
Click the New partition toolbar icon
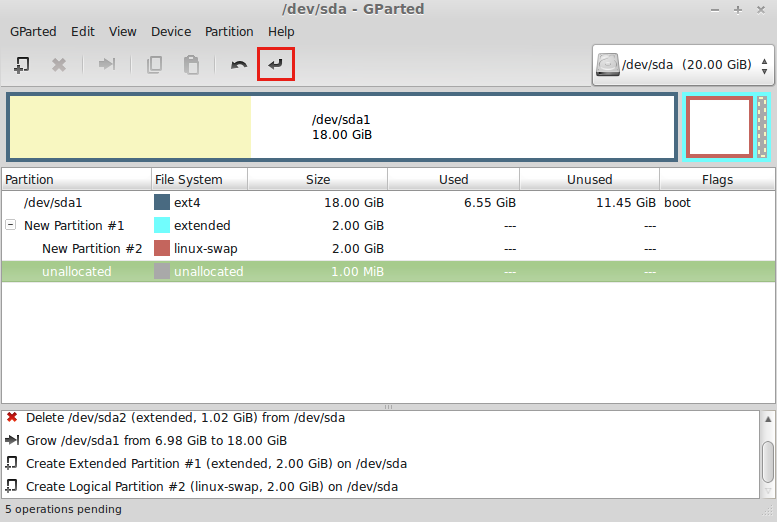pyautogui.click(x=22, y=65)
